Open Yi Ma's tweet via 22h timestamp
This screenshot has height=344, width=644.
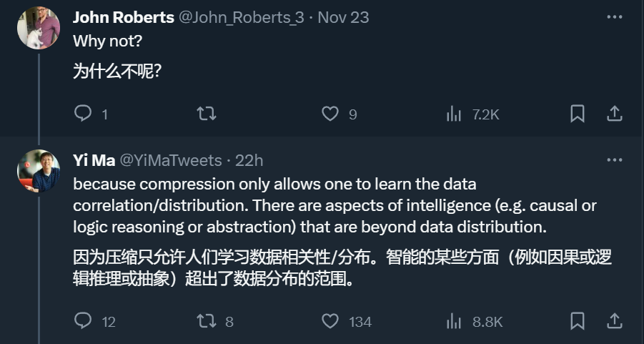pos(249,161)
